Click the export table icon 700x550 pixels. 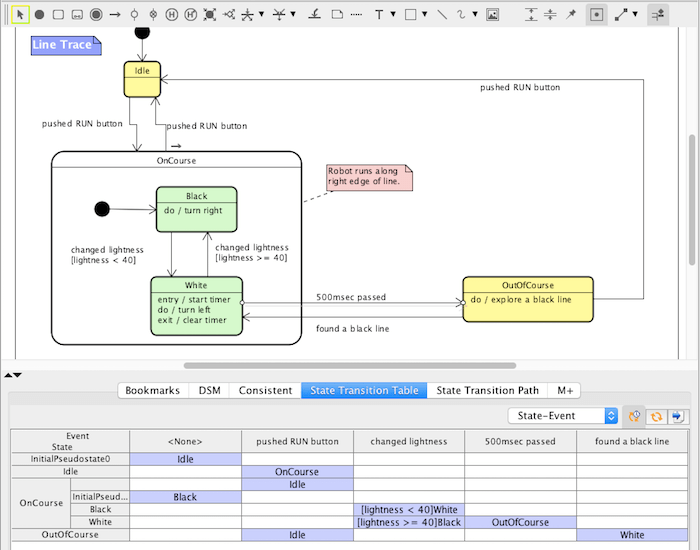678,416
